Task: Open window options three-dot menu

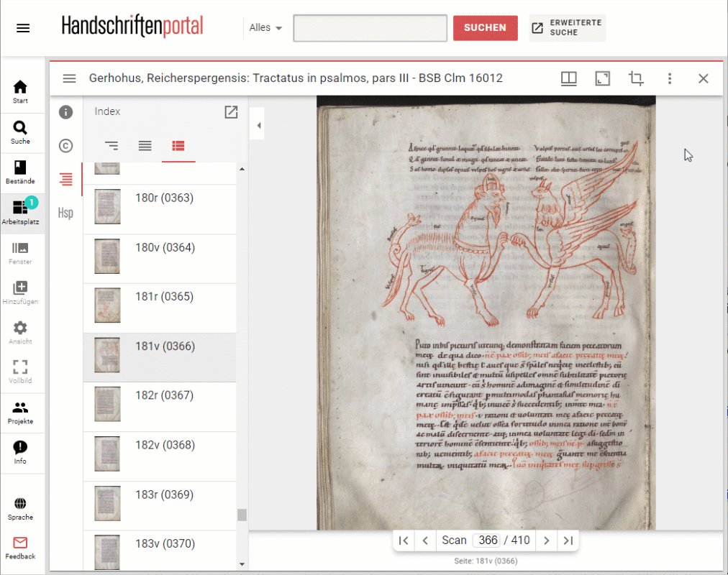Action: [670, 78]
